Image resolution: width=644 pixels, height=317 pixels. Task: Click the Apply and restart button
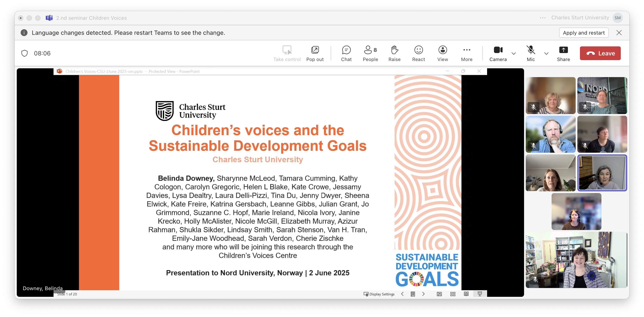[584, 33]
